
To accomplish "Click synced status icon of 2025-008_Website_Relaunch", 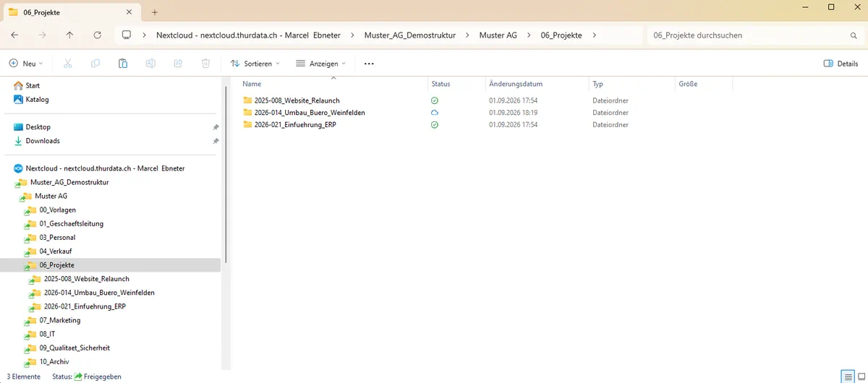I will [x=435, y=100].
